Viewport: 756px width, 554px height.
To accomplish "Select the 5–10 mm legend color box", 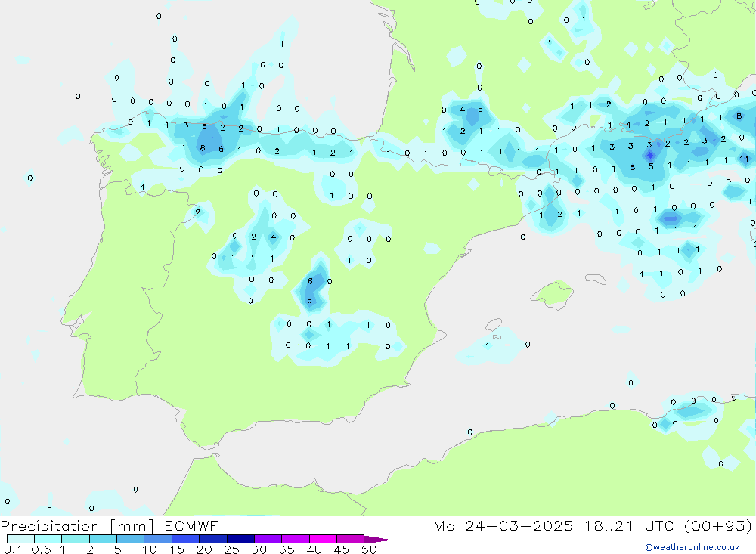I will (x=131, y=539).
